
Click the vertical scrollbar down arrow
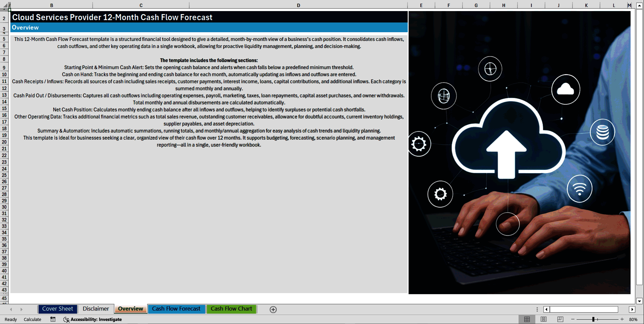pyautogui.click(x=640, y=301)
